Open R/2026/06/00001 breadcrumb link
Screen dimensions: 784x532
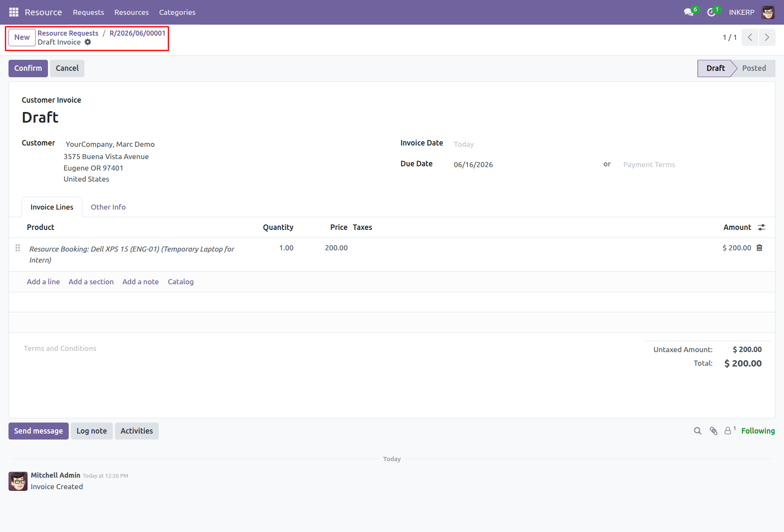[137, 33]
